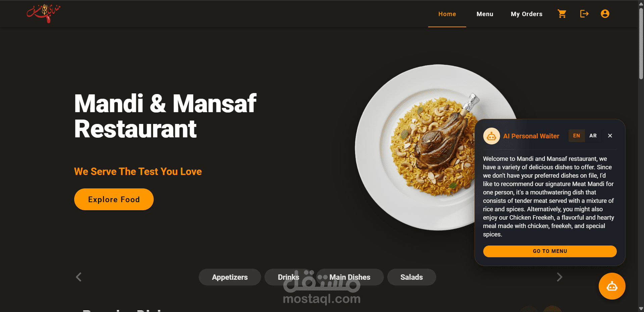
Task: Open My Orders page
Action: (x=526, y=14)
